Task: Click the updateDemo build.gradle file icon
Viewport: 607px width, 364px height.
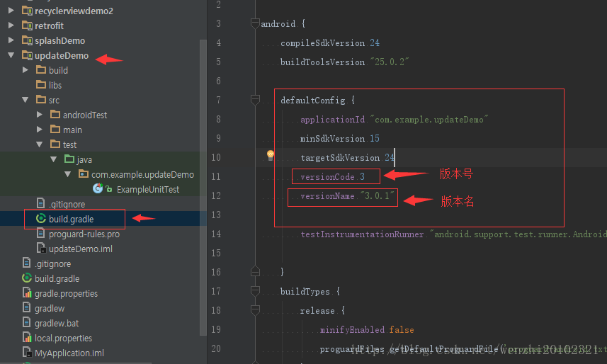Action: point(40,218)
